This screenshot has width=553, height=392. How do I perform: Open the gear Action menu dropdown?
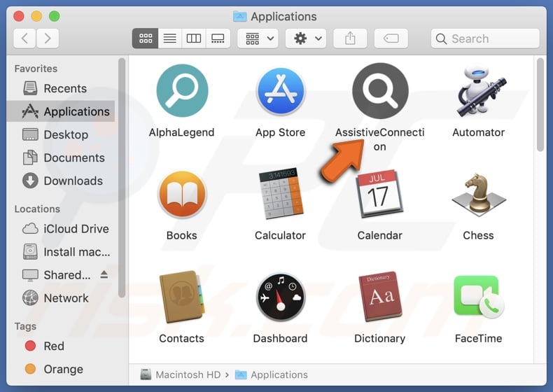[306, 38]
